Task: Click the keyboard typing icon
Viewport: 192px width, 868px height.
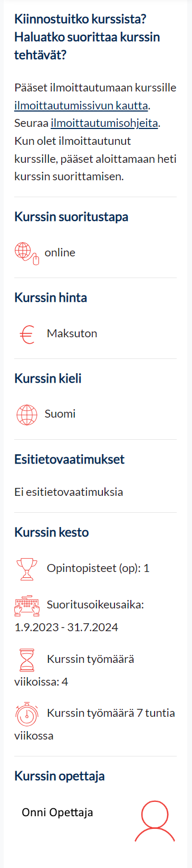Action: 27,605
